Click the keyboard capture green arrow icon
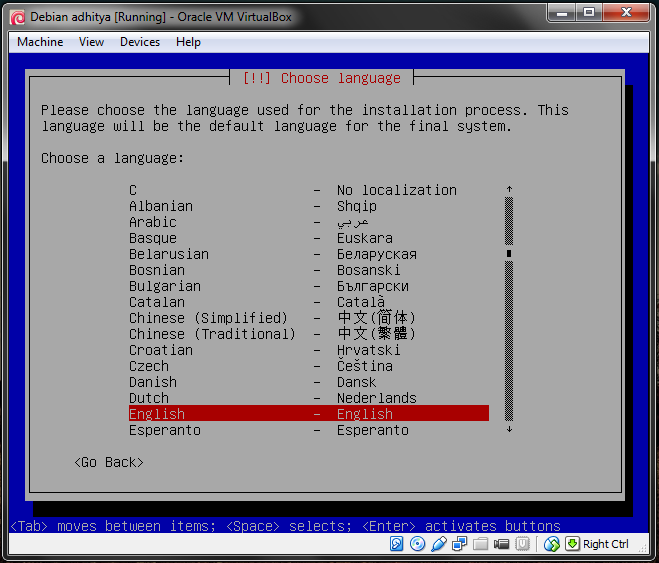This screenshot has height=563, width=659. coord(572,544)
